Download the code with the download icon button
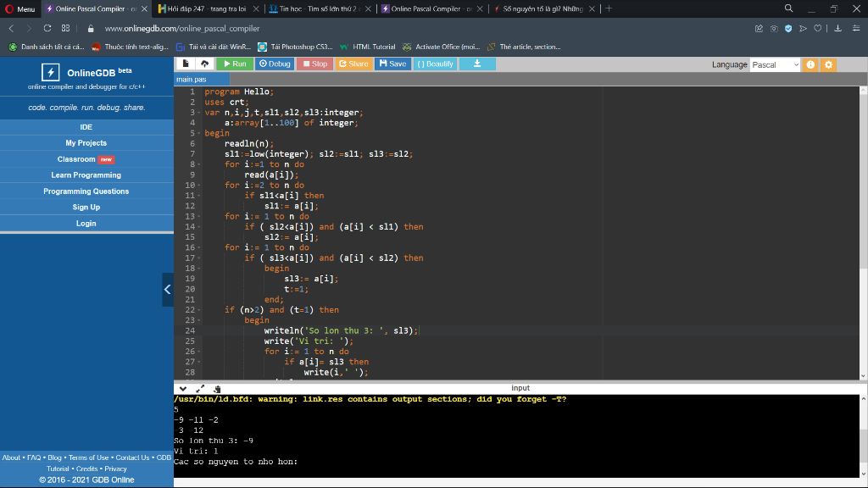 (477, 64)
